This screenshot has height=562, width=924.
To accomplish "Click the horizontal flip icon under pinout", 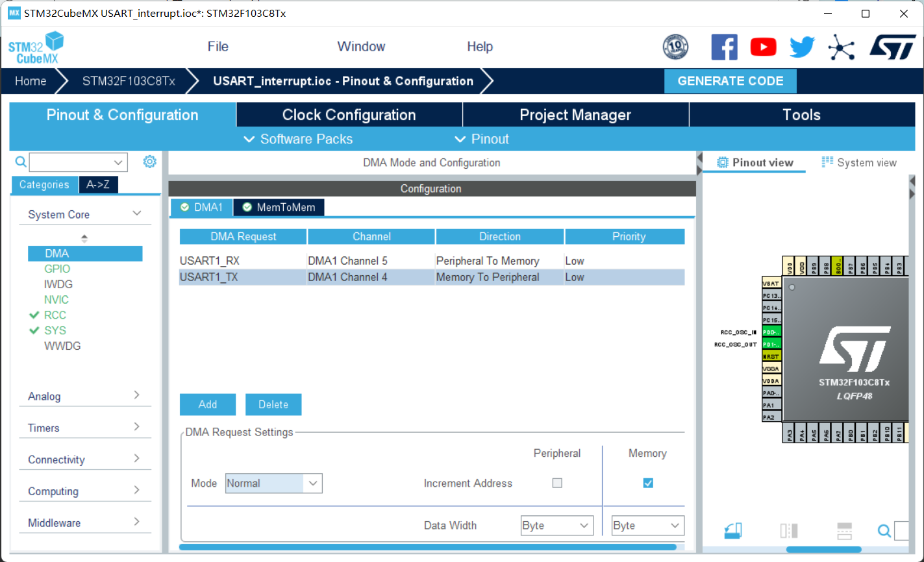I will pos(789,531).
